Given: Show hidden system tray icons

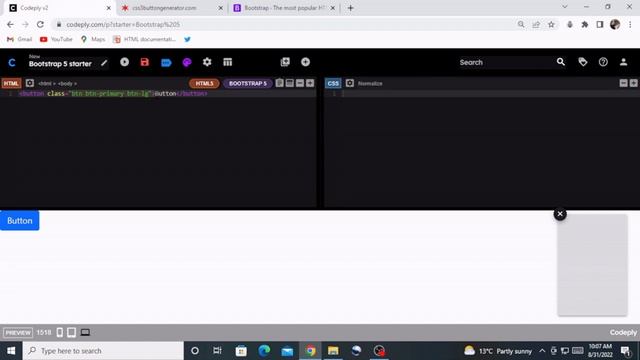Looking at the screenshot, I should coord(542,351).
